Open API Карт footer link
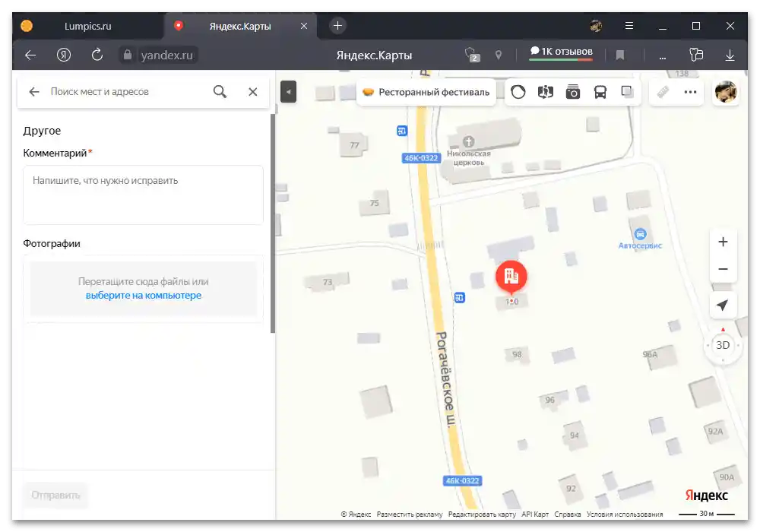 (535, 514)
